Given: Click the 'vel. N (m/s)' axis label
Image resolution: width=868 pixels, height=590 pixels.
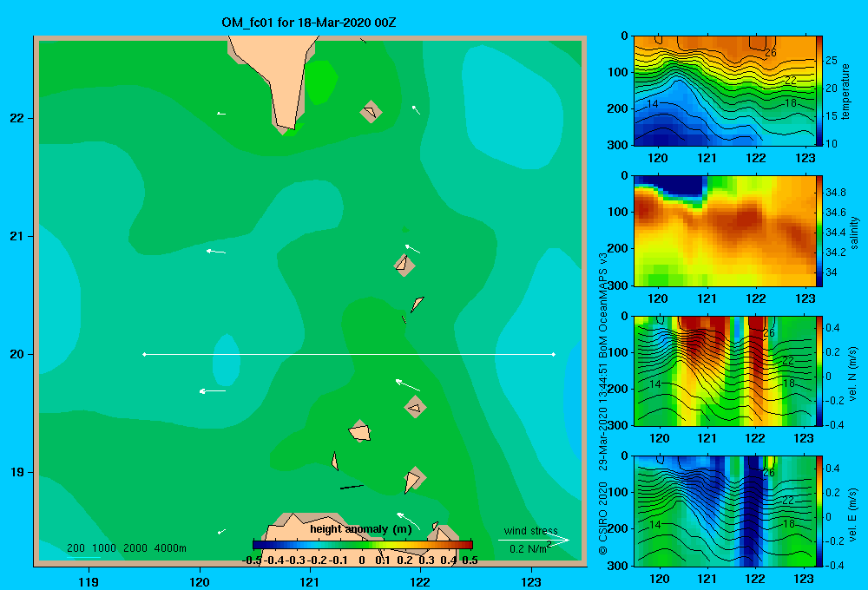Looking at the screenshot, I should 853,374.
